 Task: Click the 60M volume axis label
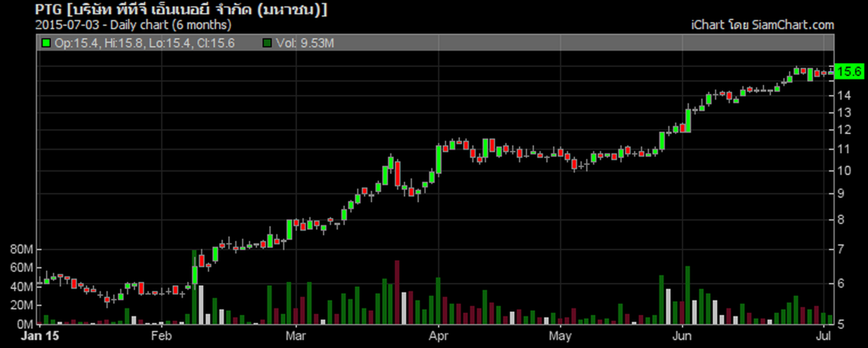[x=22, y=267]
